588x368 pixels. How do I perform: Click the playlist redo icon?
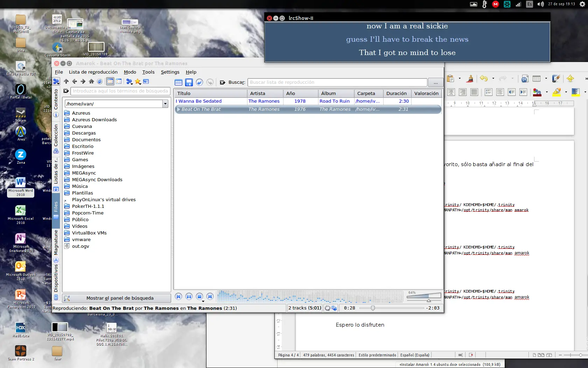210,82
